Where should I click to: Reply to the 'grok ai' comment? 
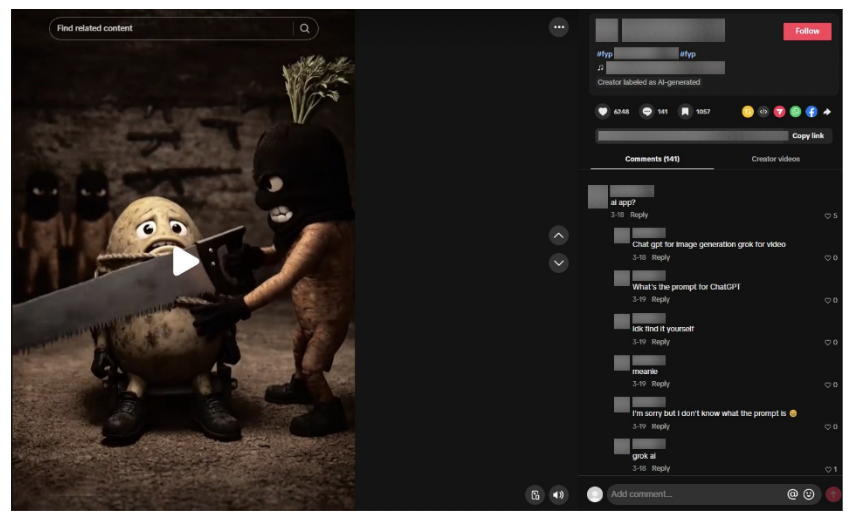click(x=661, y=469)
